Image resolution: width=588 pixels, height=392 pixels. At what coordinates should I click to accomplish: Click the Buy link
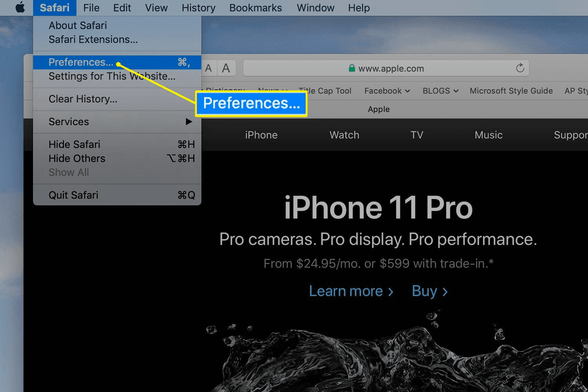tap(430, 291)
